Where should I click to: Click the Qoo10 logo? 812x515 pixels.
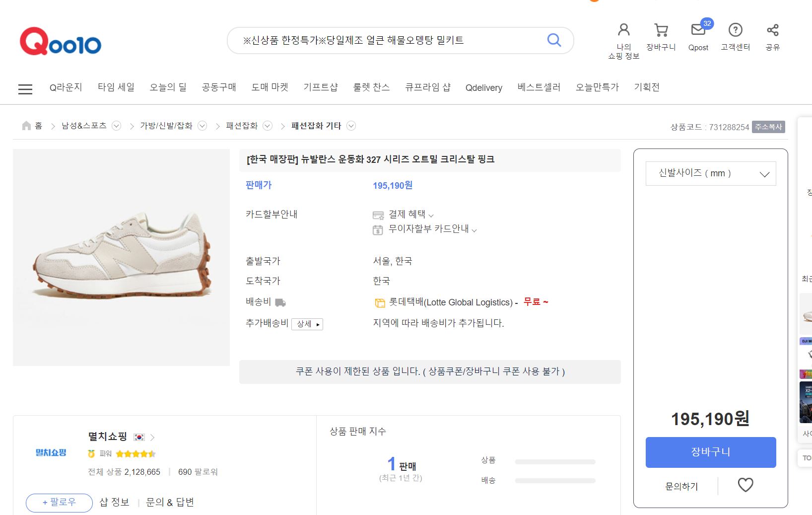click(x=60, y=41)
